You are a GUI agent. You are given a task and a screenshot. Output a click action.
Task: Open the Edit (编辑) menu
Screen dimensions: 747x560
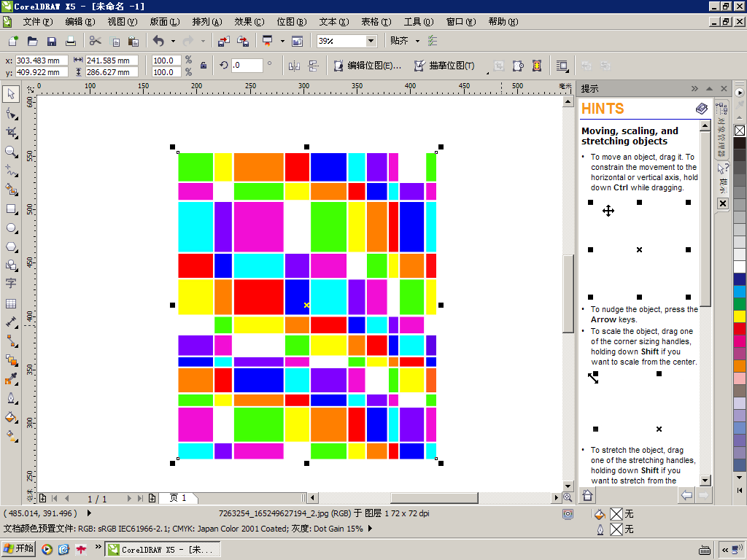(80, 22)
